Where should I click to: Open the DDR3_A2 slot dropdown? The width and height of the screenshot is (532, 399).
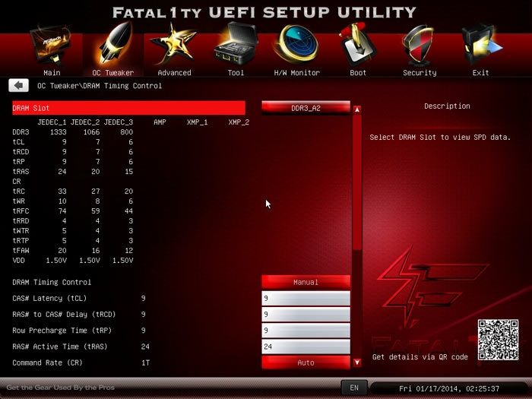point(306,108)
